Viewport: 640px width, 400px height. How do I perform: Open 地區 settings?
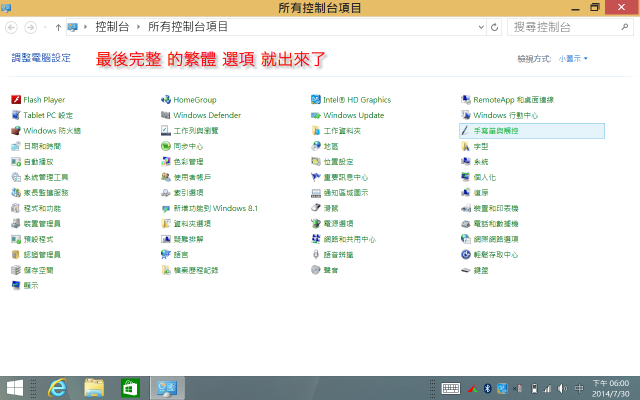[324, 146]
